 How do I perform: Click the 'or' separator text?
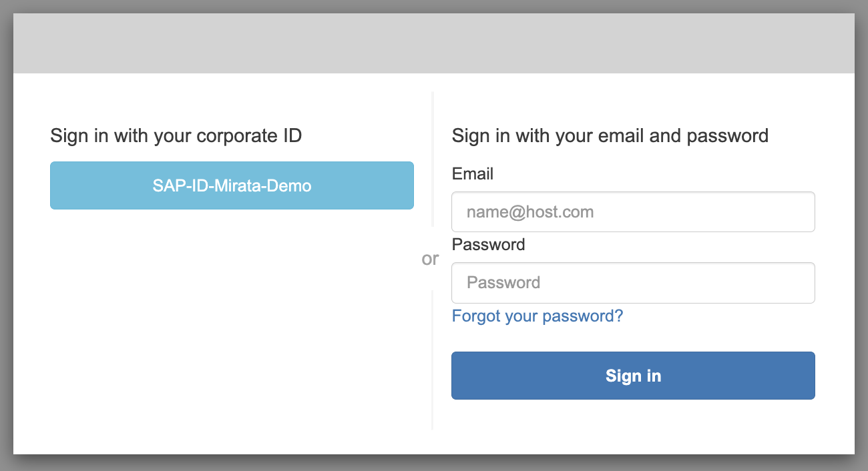click(430, 259)
